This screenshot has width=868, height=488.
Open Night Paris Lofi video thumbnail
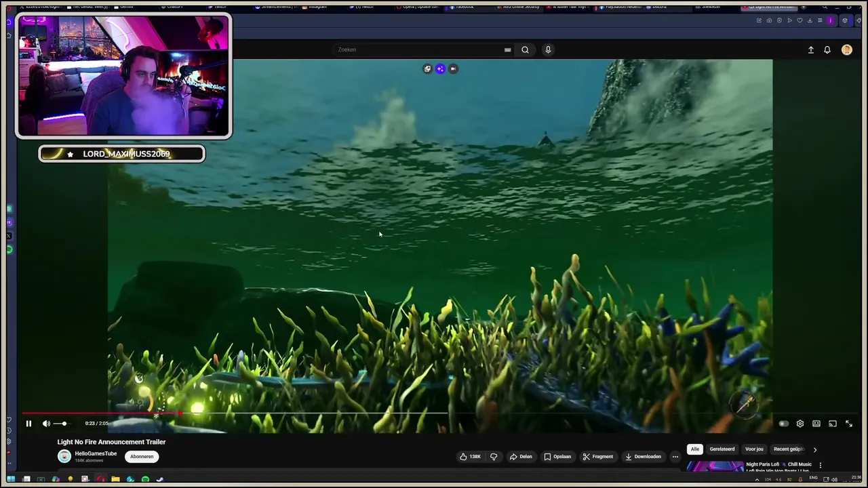pos(715,466)
